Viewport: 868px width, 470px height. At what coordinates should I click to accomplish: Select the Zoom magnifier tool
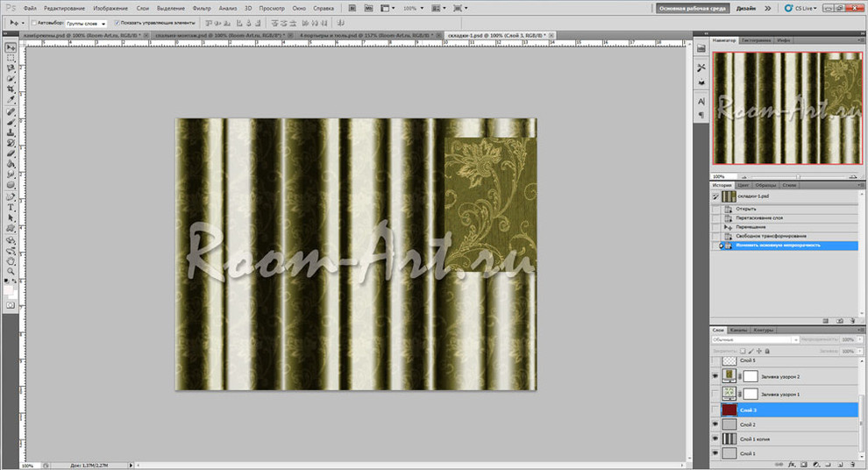[11, 271]
